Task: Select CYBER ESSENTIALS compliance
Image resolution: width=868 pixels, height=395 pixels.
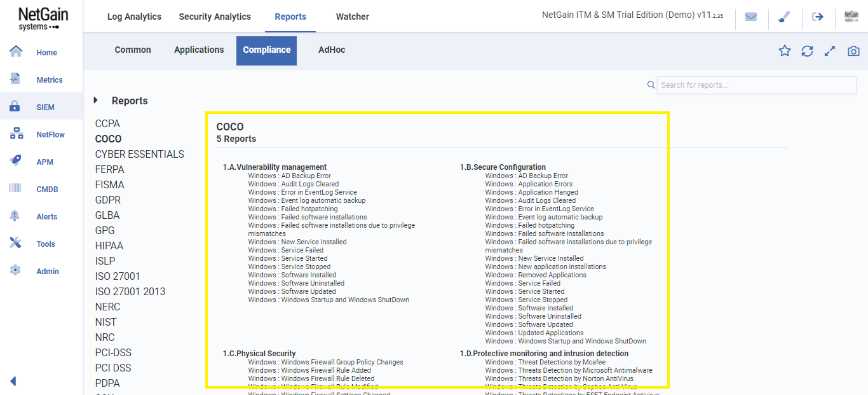Action: (x=140, y=154)
